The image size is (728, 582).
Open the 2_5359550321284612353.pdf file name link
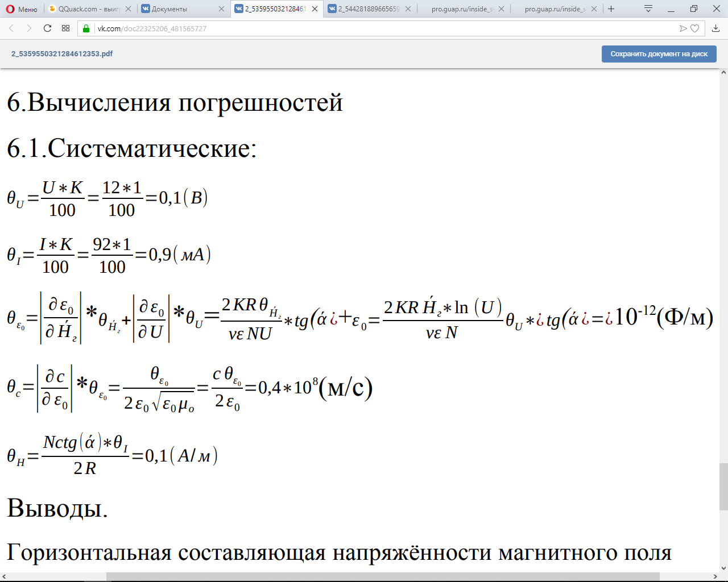(x=62, y=54)
